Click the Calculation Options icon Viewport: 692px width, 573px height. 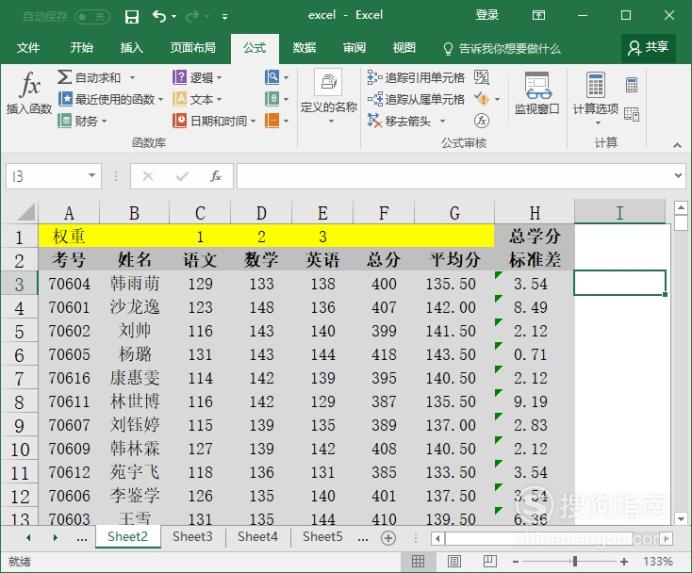[x=595, y=85]
